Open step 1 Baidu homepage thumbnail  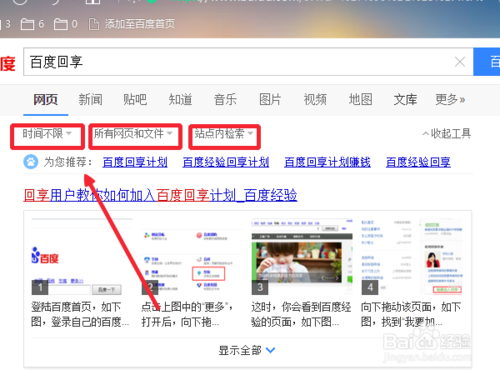(x=82, y=256)
